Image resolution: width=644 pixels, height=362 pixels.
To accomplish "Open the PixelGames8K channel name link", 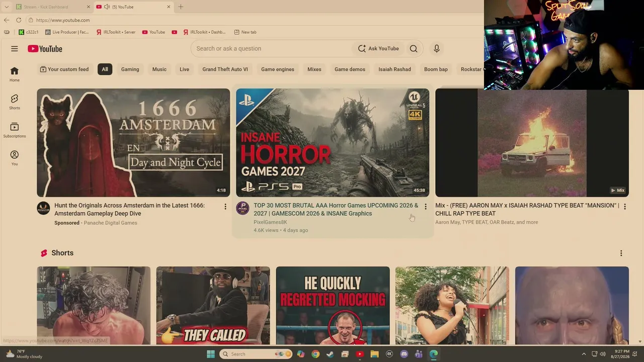I will [x=270, y=222].
